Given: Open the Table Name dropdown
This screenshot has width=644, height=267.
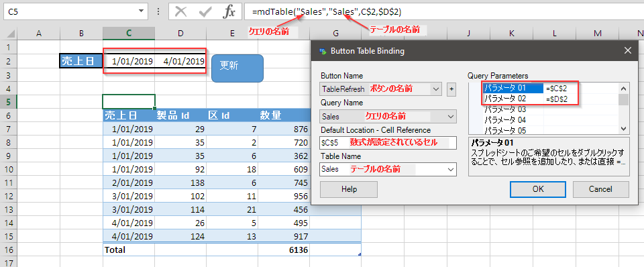Looking at the screenshot, I should 450,169.
